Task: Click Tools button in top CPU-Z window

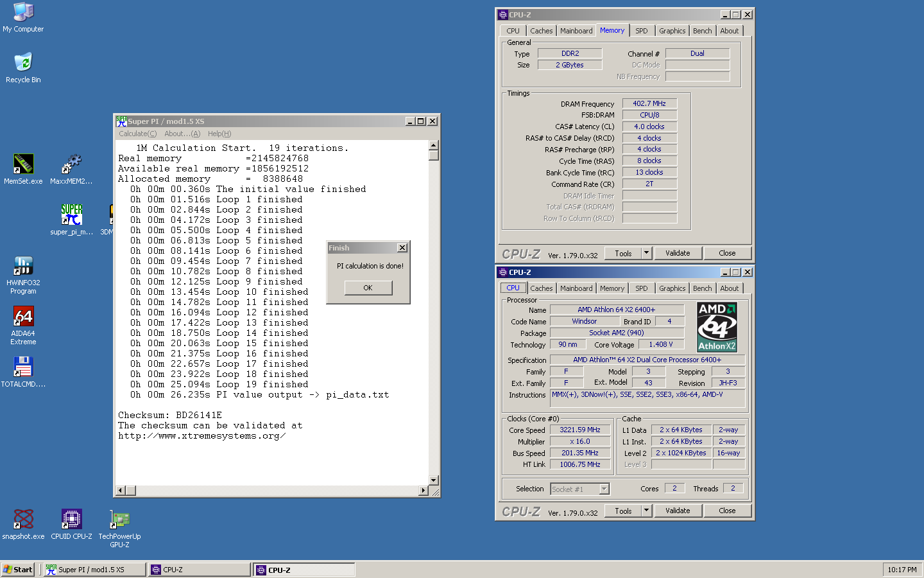Action: point(623,254)
